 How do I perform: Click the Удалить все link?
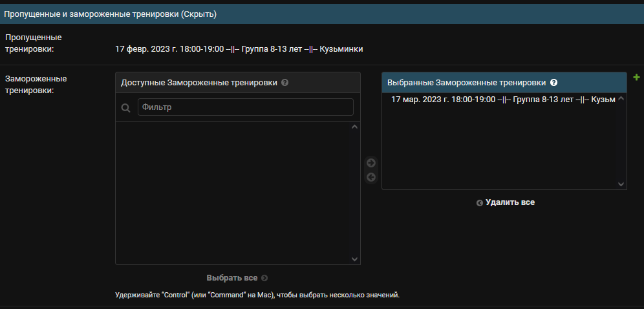pos(510,202)
